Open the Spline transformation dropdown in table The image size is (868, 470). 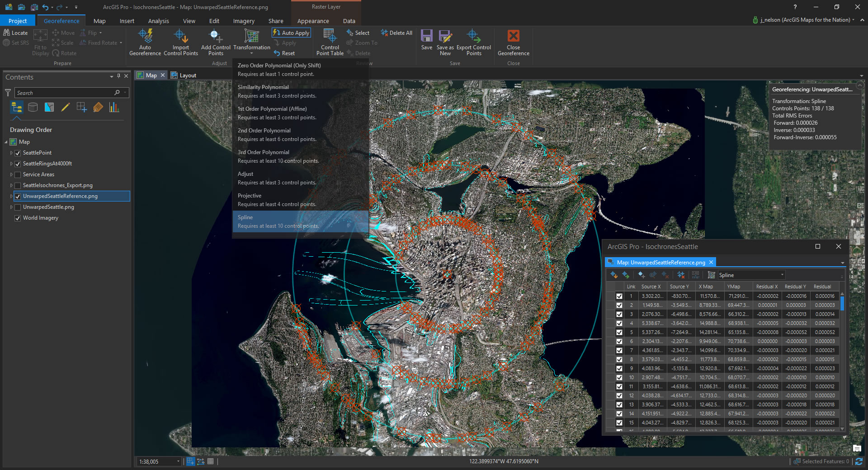pyautogui.click(x=782, y=275)
